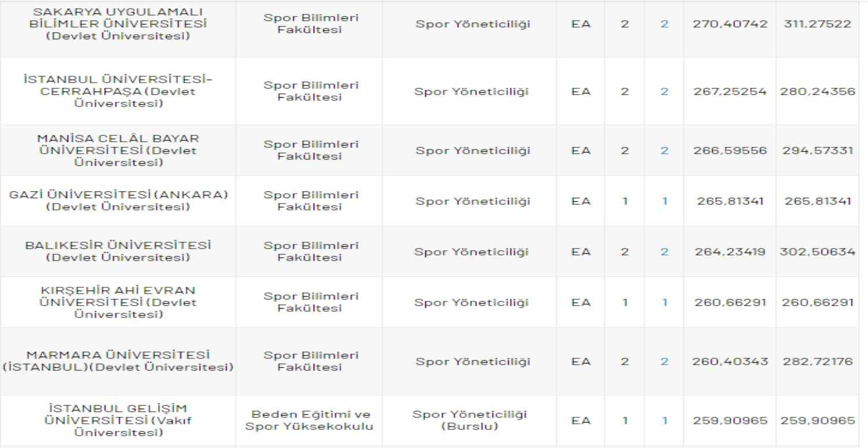Viewport: 868px width, 448px height.
Task: Select KIRŞEHİR AHİ EVRAN ÜNİVERSİTESİ row name
Action: pos(117,302)
